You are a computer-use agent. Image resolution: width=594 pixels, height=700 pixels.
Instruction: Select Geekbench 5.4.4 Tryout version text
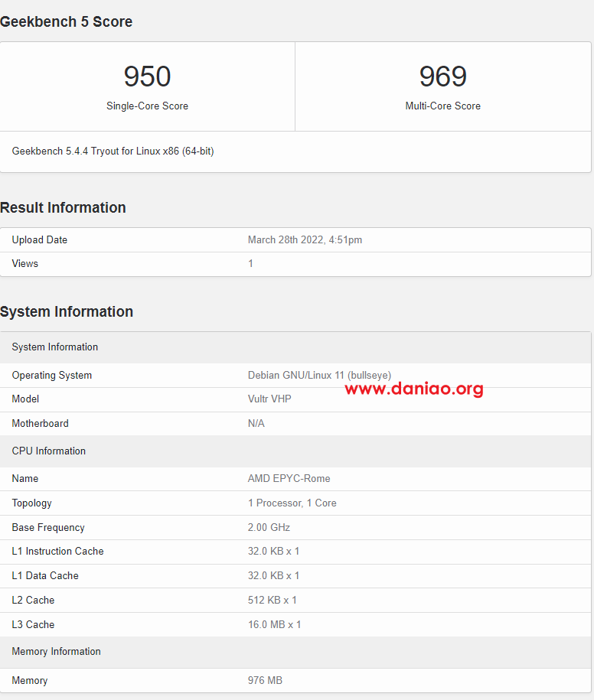point(113,151)
